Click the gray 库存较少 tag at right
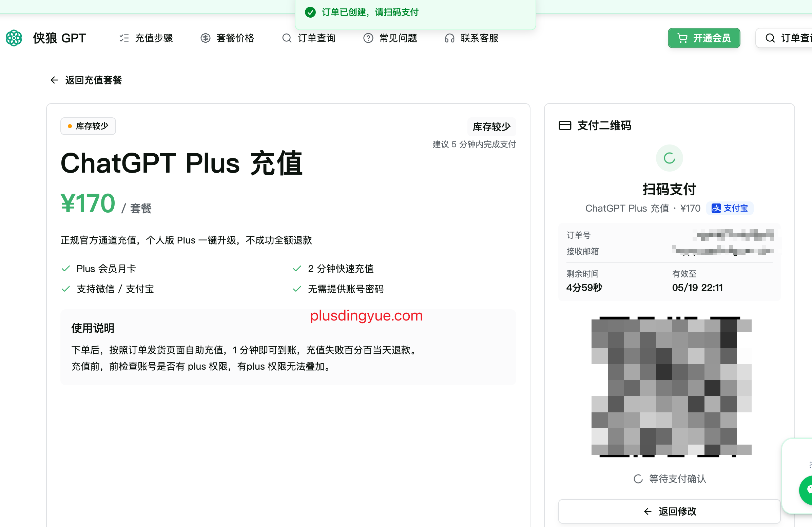 coord(491,126)
